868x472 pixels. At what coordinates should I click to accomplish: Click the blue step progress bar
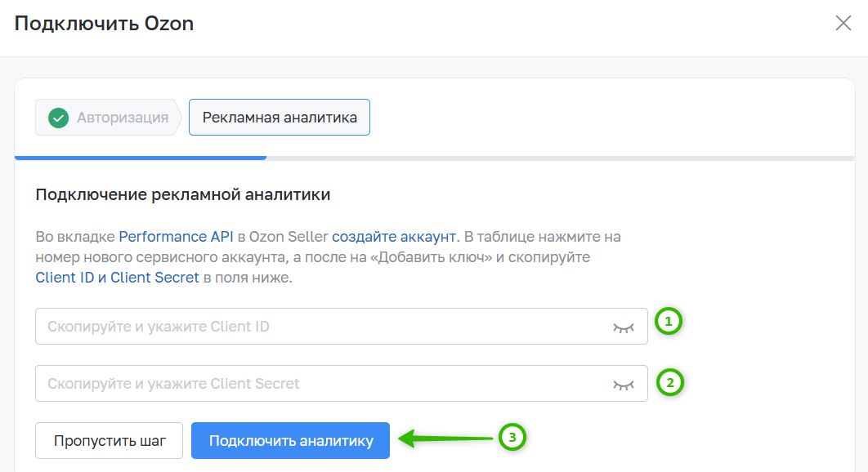coord(141,158)
